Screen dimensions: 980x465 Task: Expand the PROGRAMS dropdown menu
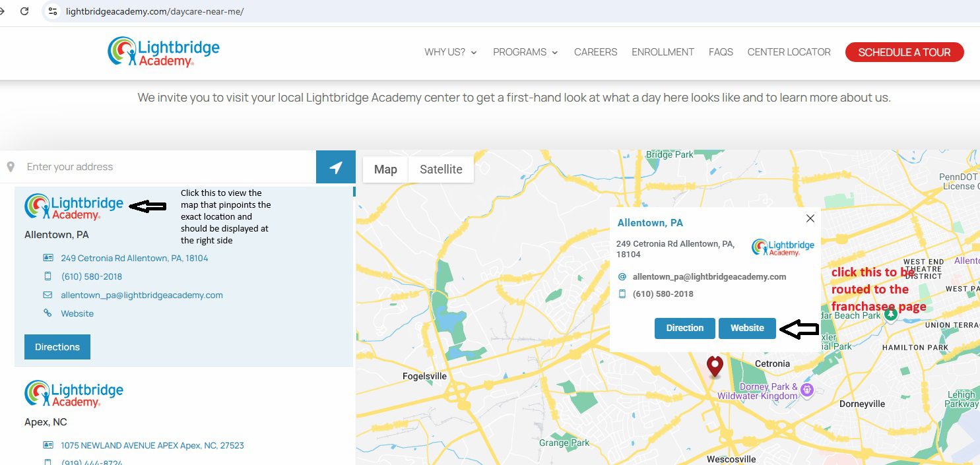pos(525,52)
